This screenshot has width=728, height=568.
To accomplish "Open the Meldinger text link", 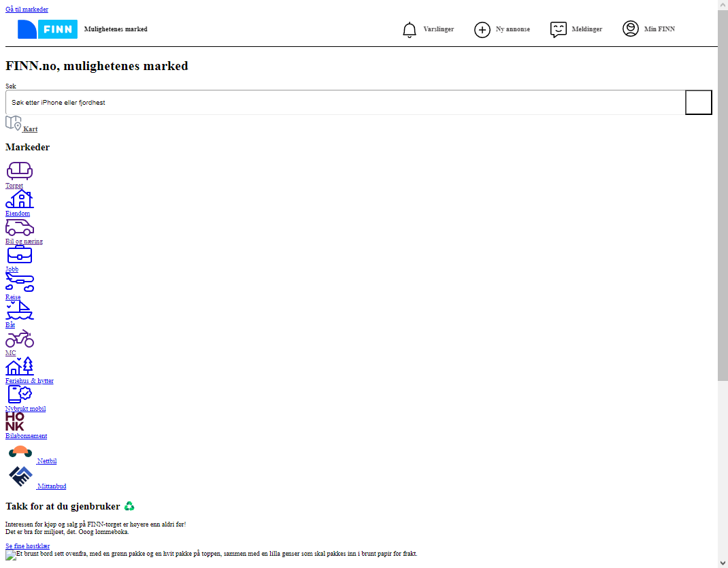I will point(587,29).
